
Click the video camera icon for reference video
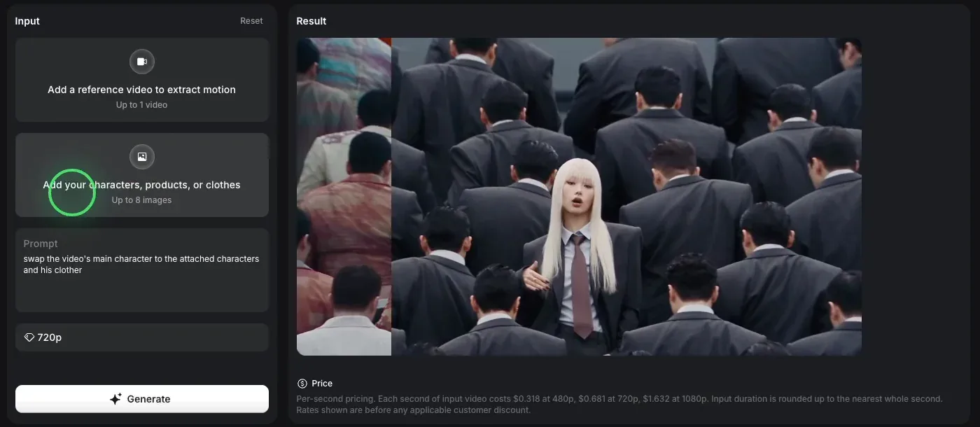pos(142,62)
